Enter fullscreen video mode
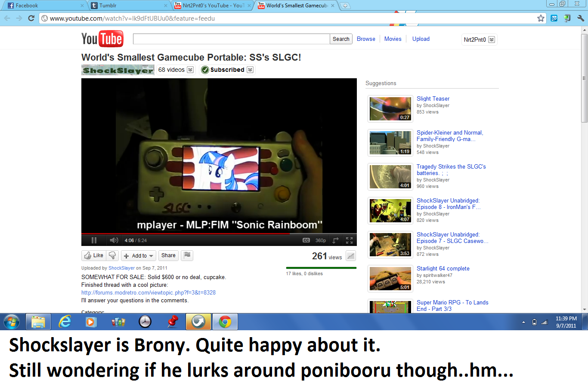 click(349, 240)
